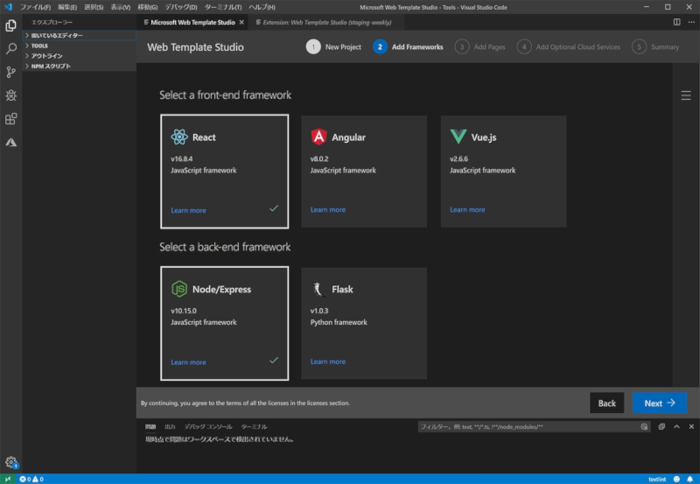Click the feedback smiley in status bar
Screen dimensions: 700x484
(676, 479)
